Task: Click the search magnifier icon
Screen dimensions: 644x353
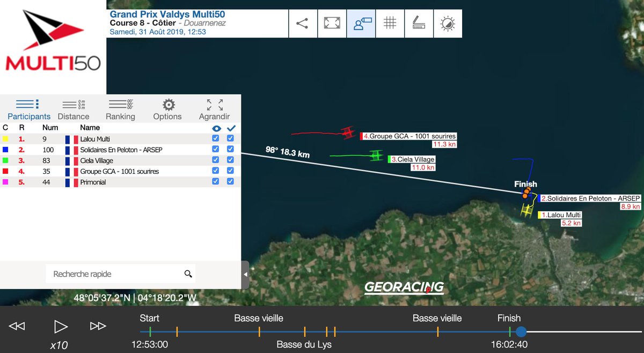Action: pyautogui.click(x=188, y=274)
